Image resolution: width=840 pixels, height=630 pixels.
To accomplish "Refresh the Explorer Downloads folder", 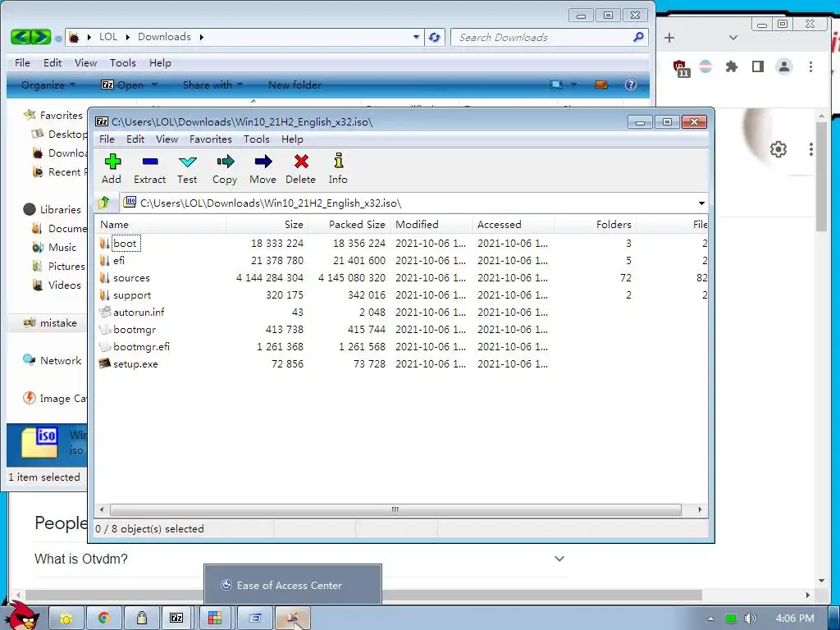I will (435, 37).
